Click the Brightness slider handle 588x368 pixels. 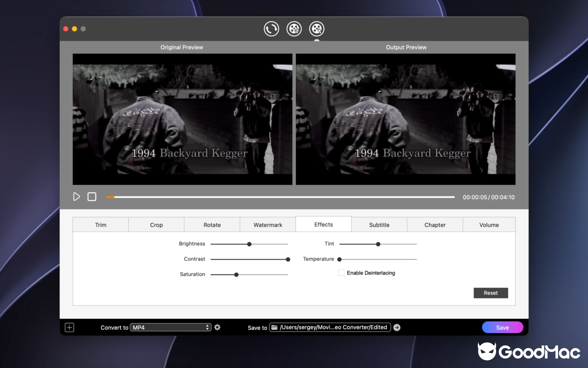click(x=249, y=244)
